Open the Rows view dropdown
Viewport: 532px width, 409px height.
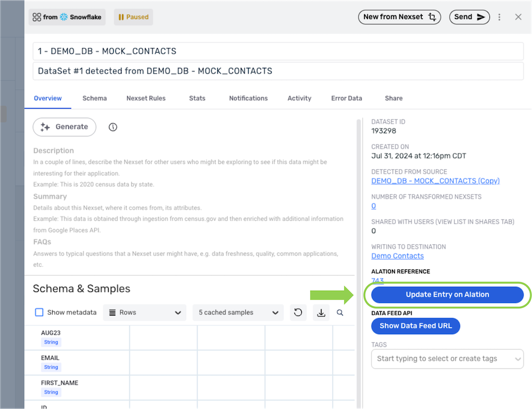(144, 312)
